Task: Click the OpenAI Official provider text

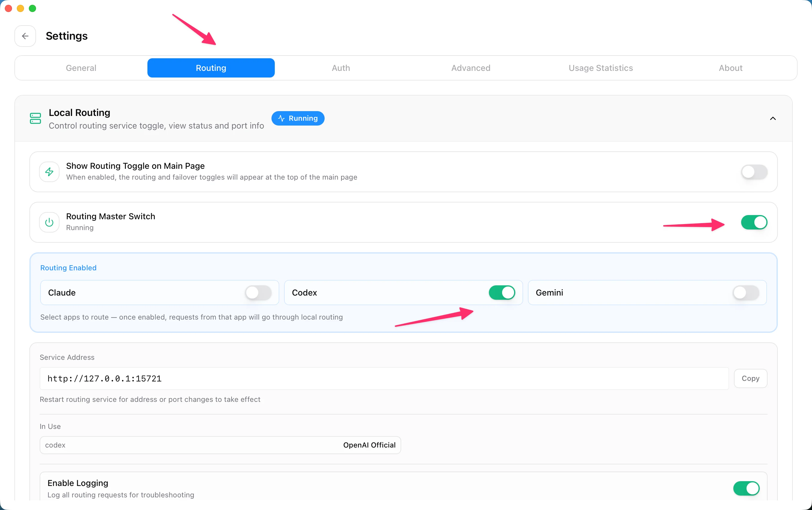Action: [x=369, y=445]
